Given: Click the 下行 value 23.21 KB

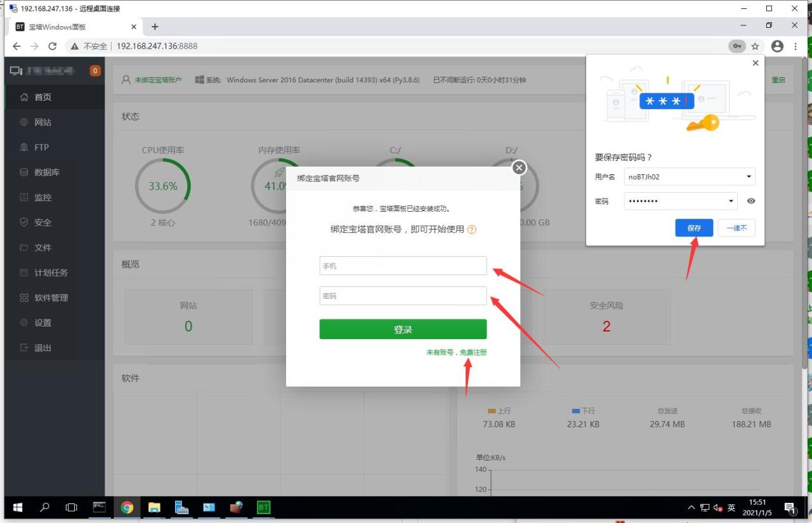Looking at the screenshot, I should [583, 424].
